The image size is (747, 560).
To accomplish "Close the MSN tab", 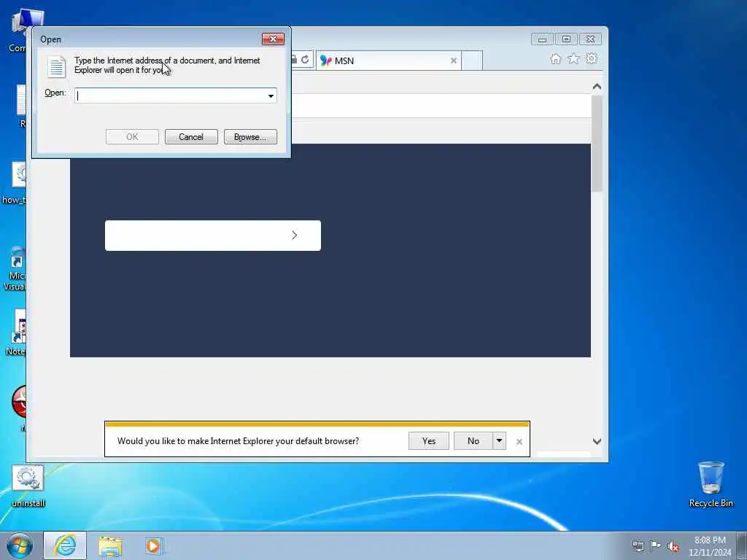I will 454,61.
